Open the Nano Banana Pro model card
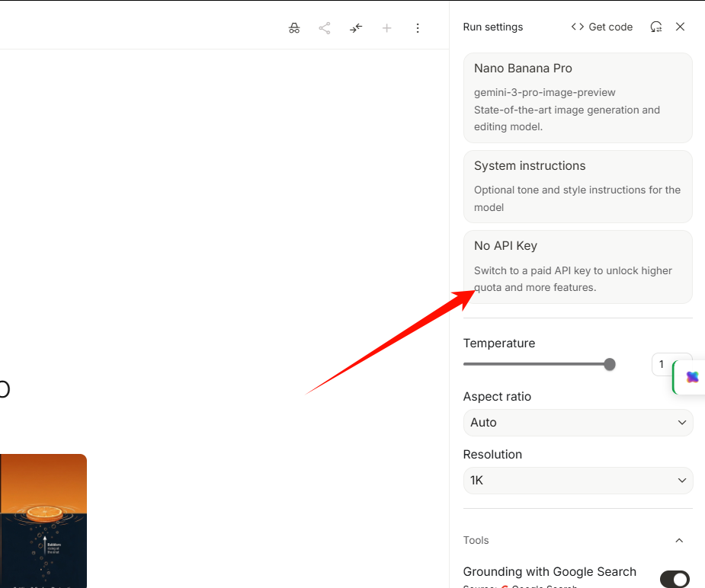Screen dimensions: 705x588 tap(578, 98)
